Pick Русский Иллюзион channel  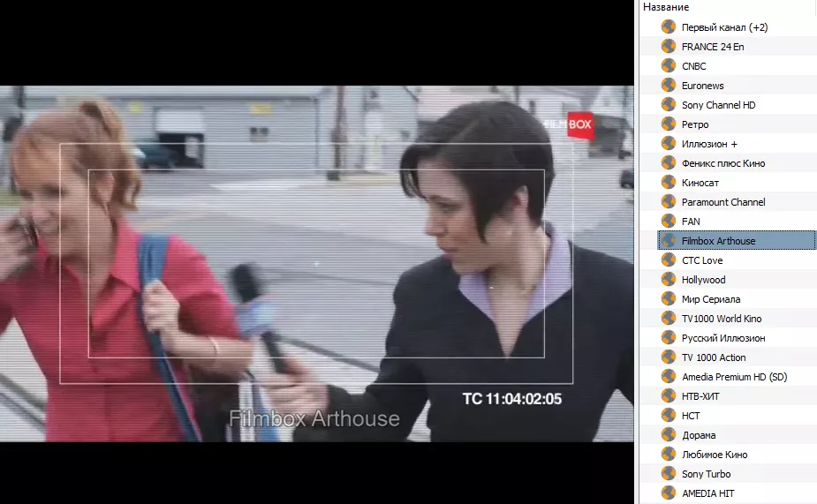[x=723, y=338]
